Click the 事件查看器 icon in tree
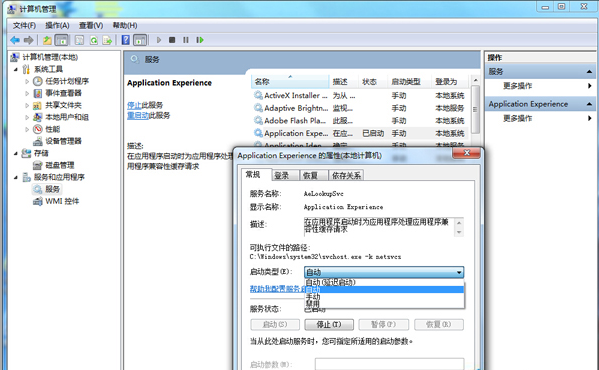The image size is (599, 370). pos(37,93)
